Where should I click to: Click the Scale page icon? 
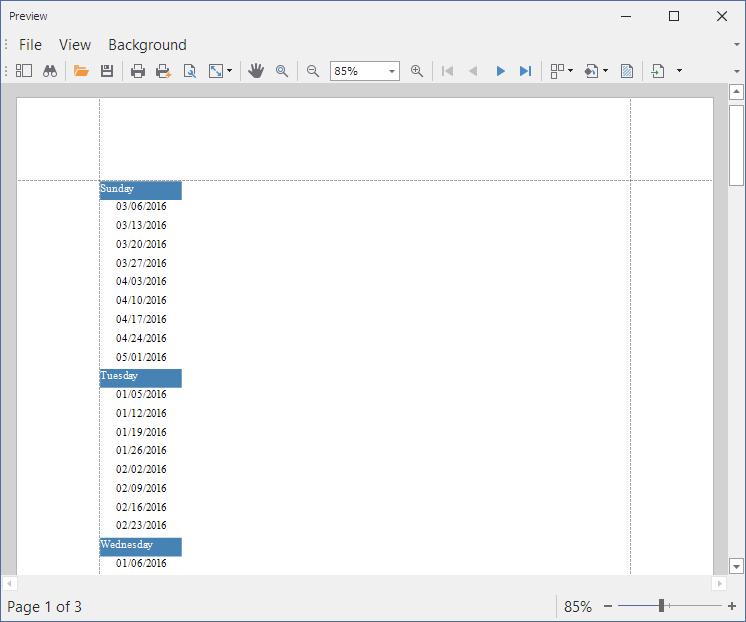click(216, 71)
